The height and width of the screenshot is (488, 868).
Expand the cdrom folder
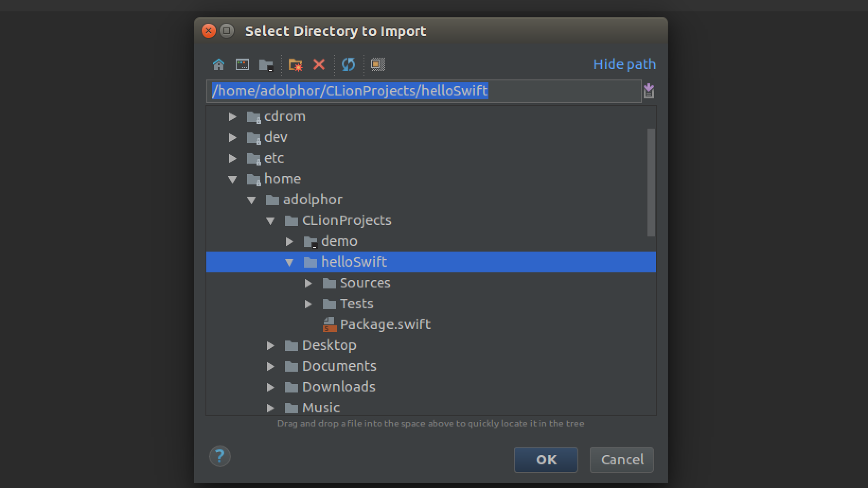click(x=232, y=116)
